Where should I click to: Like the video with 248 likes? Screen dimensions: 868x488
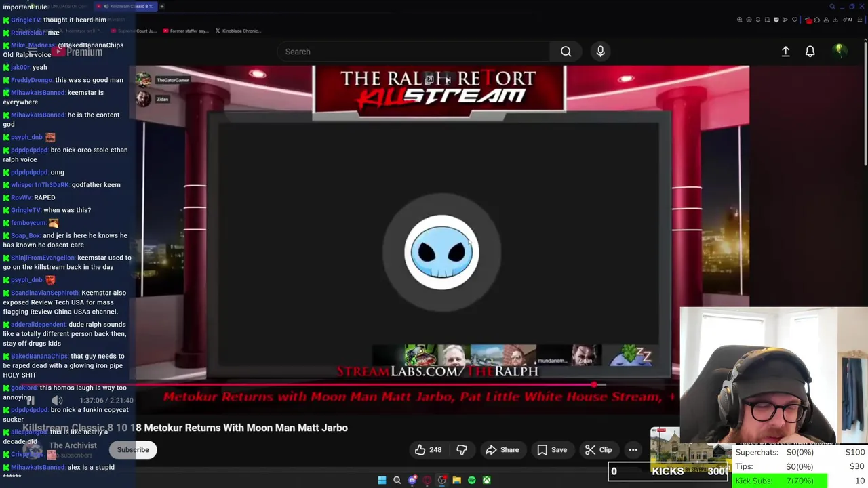pos(429,449)
